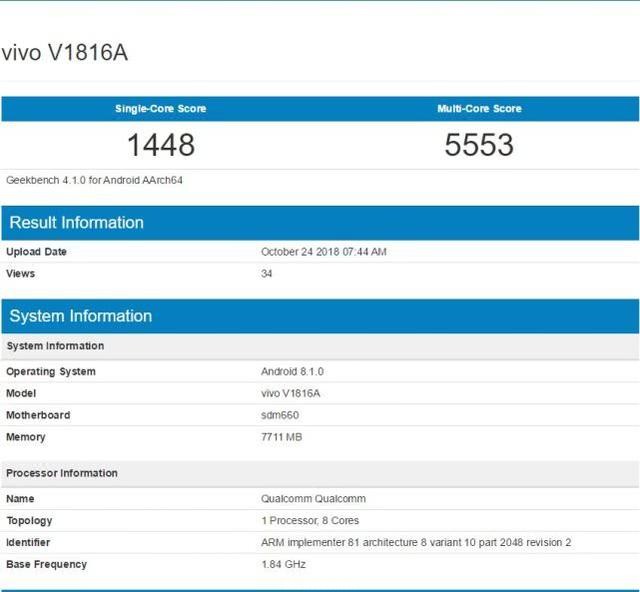Click 'Geekbench 4.1.0 for Android AArch64' text

click(94, 180)
